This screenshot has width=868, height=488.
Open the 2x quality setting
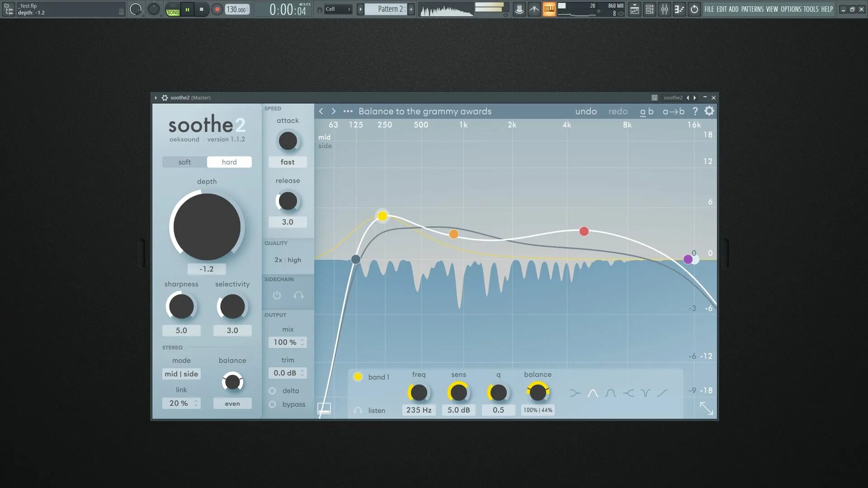(278, 260)
